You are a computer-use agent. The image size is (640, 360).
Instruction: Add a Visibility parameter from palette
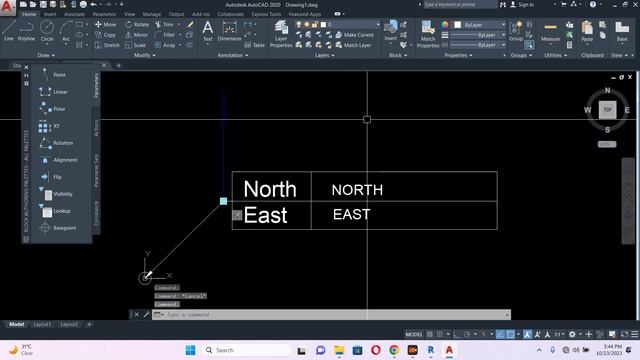coord(56,194)
